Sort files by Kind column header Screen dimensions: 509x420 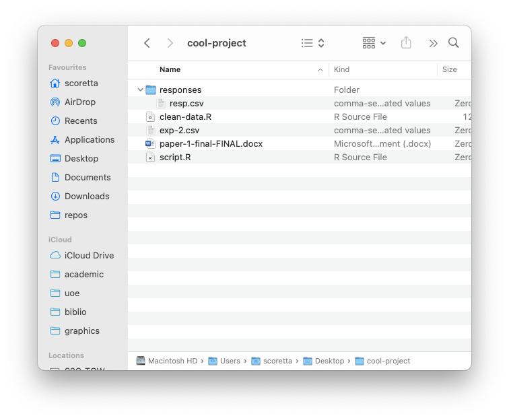point(342,70)
